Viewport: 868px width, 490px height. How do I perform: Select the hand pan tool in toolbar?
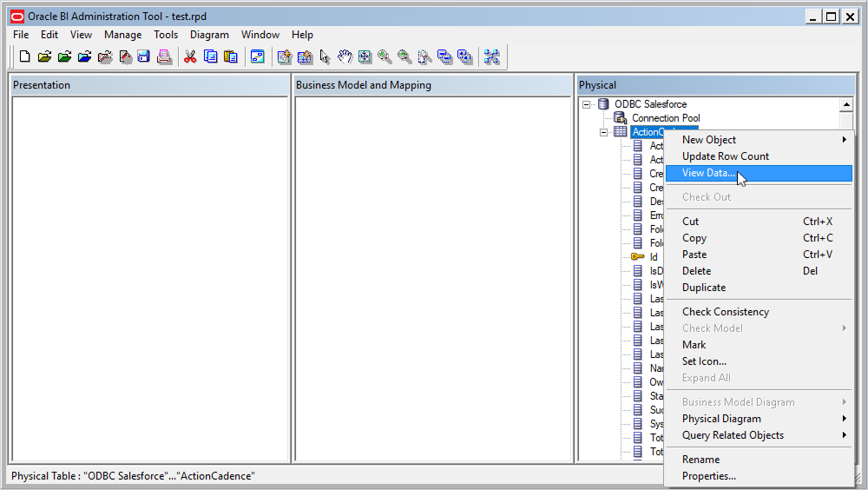[x=345, y=56]
